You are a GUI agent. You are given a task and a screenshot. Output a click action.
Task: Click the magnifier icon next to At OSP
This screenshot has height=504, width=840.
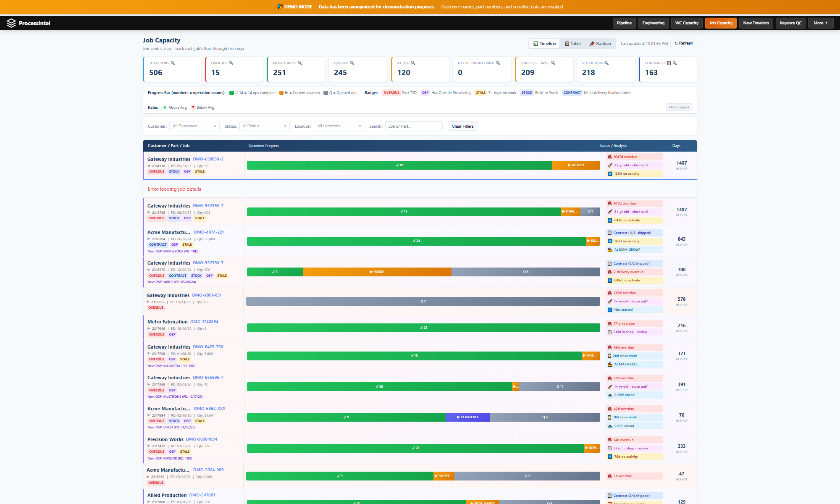413,63
